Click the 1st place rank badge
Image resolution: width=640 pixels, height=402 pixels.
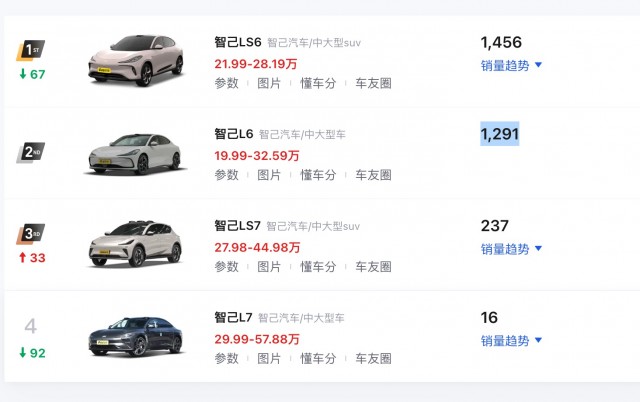(31, 51)
